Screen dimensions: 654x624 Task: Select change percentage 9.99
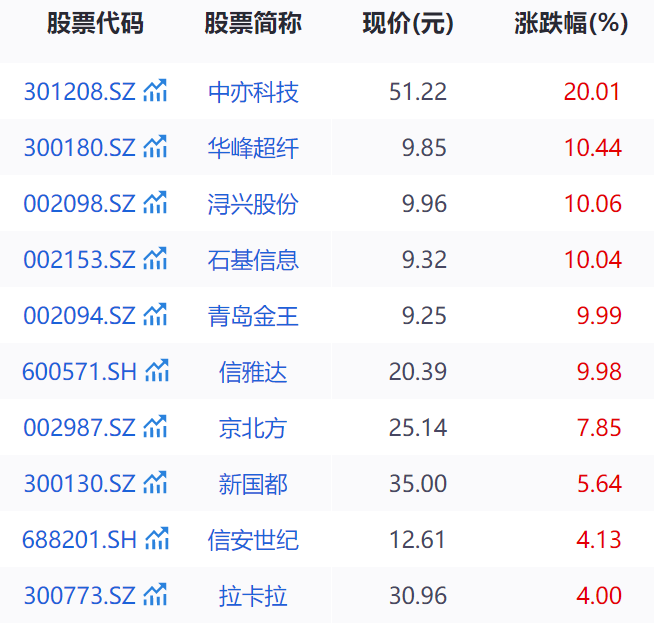coord(599,315)
